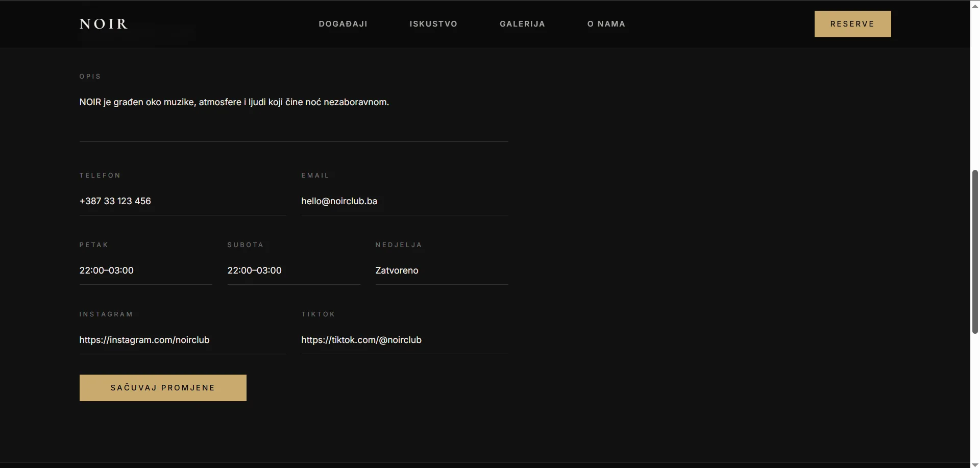Click the OPIS field label
The width and height of the screenshot is (980, 468).
coord(90,77)
